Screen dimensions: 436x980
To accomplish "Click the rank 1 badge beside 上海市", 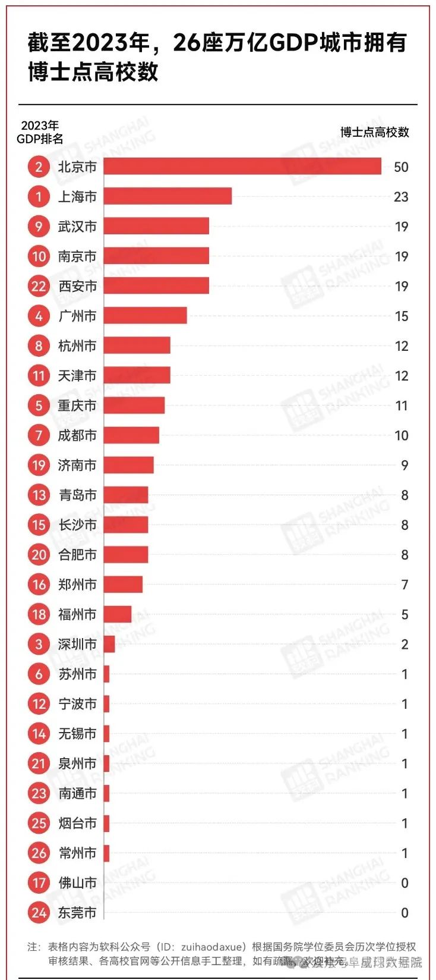I will pos(39,196).
